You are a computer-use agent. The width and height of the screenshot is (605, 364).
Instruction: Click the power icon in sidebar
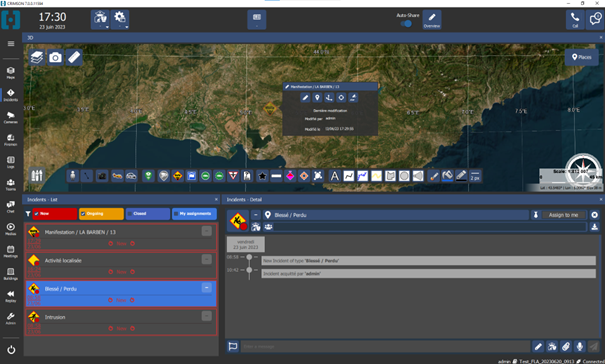click(x=11, y=350)
